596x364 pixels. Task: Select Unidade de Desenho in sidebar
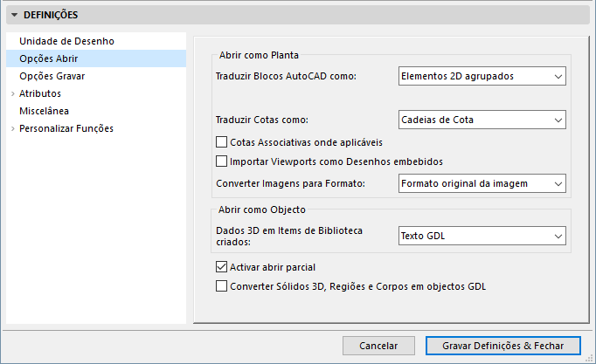pos(66,41)
